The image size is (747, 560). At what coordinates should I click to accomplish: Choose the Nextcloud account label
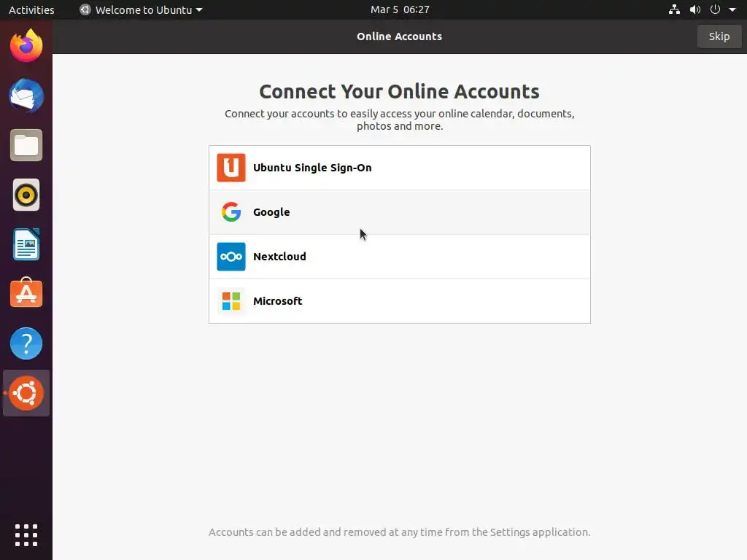pos(279,256)
